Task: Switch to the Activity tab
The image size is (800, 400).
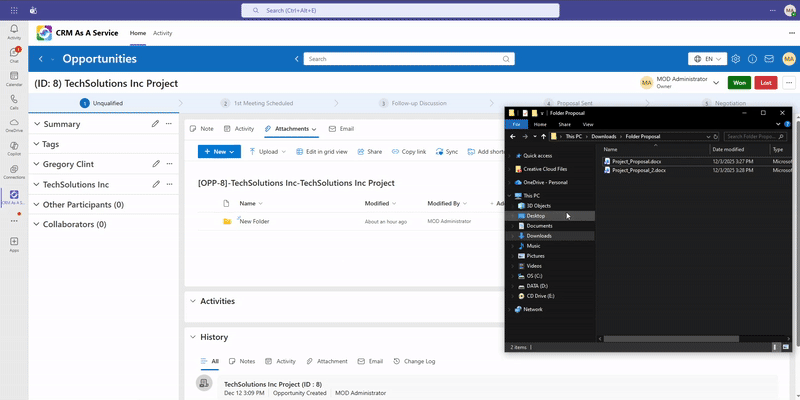Action: pyautogui.click(x=239, y=129)
